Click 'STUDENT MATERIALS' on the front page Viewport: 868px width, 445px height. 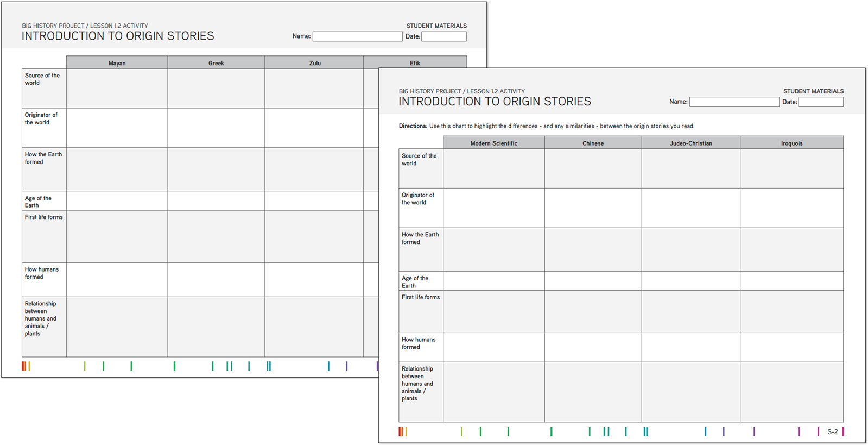click(x=813, y=91)
